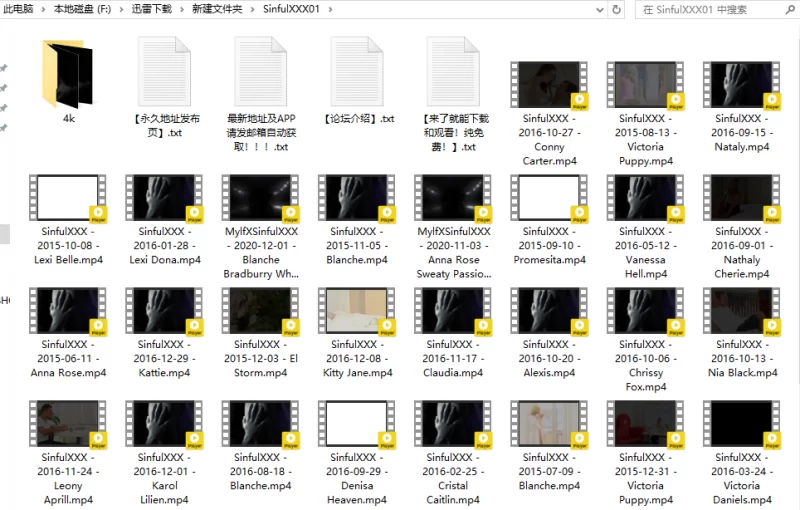Select the 2016-03-24 Victoria Daniels.mp4 thumbnail
Viewport: 800px width, 510px height.
[x=741, y=424]
